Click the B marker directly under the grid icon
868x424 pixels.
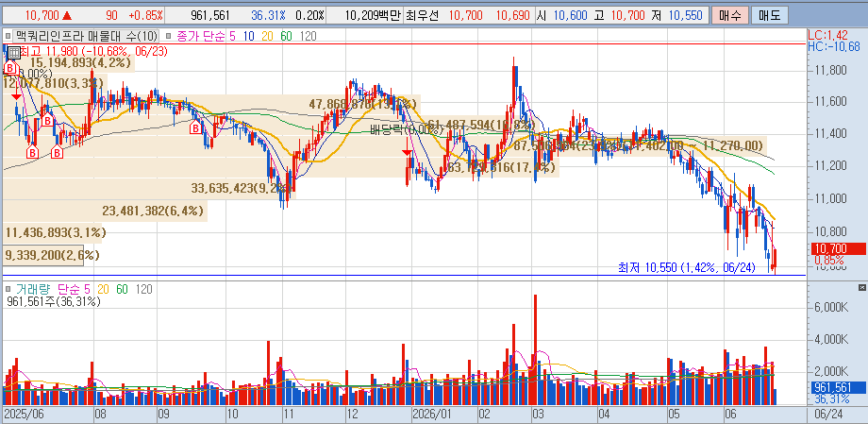click(10, 68)
